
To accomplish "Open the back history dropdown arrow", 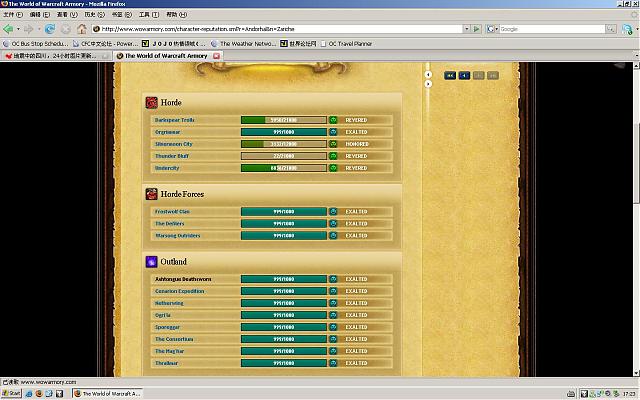I will point(18,29).
